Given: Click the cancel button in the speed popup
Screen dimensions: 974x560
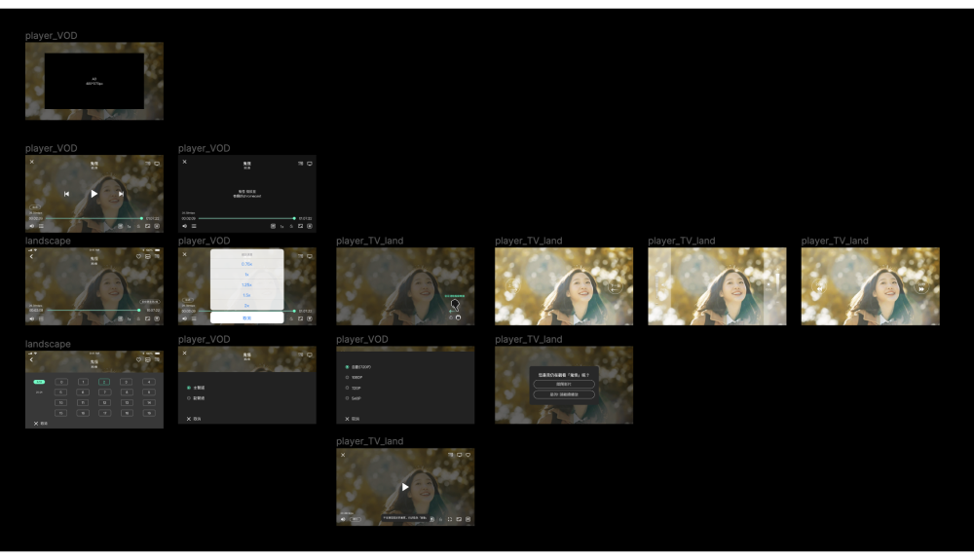Looking at the screenshot, I should coord(246,317).
